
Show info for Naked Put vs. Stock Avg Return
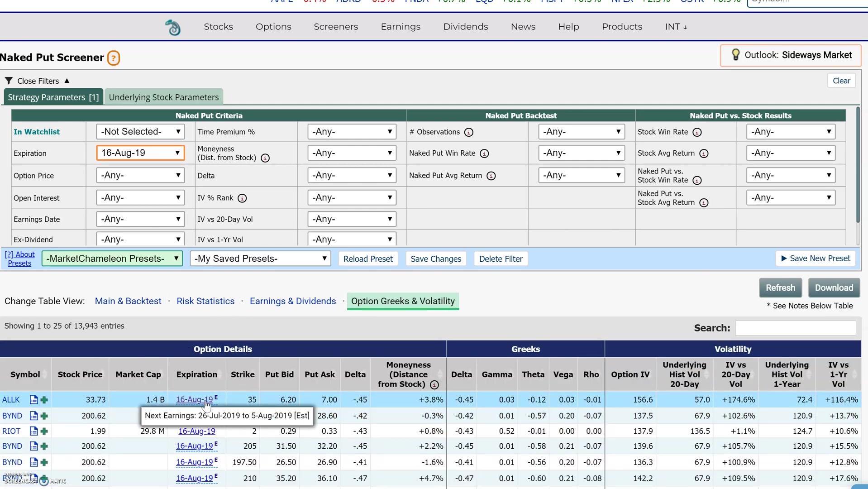pyautogui.click(x=704, y=203)
